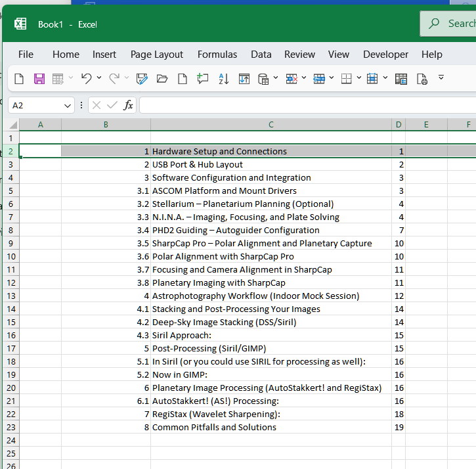
Task: Insert a new comment with green plus
Action: pos(202,79)
